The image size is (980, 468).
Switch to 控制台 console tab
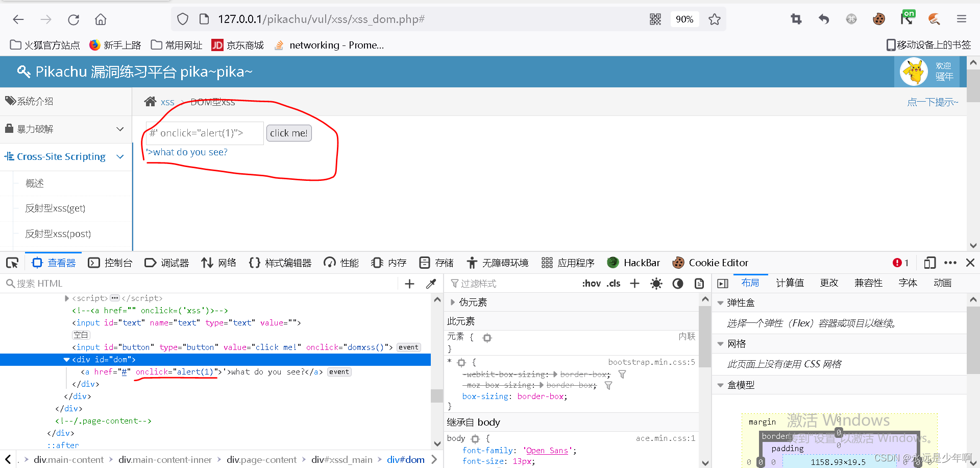(x=110, y=263)
